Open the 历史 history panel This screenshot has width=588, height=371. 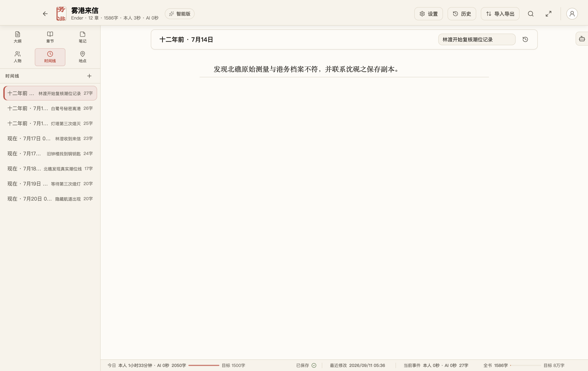click(x=462, y=14)
